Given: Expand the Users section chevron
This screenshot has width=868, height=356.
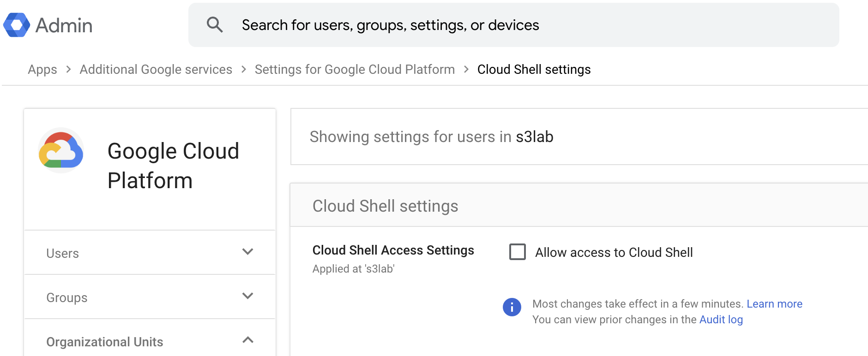Looking at the screenshot, I should 247,252.
